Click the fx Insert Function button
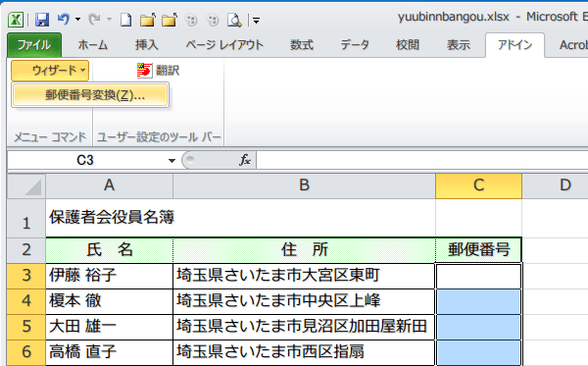 tap(245, 160)
